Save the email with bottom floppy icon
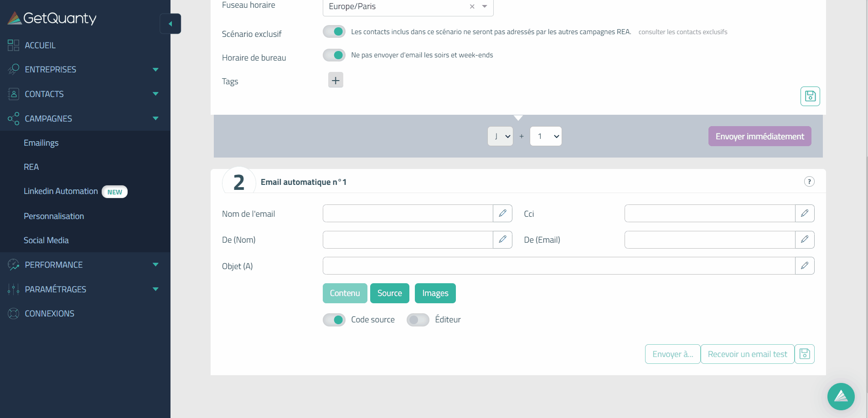868x418 pixels. pyautogui.click(x=804, y=354)
